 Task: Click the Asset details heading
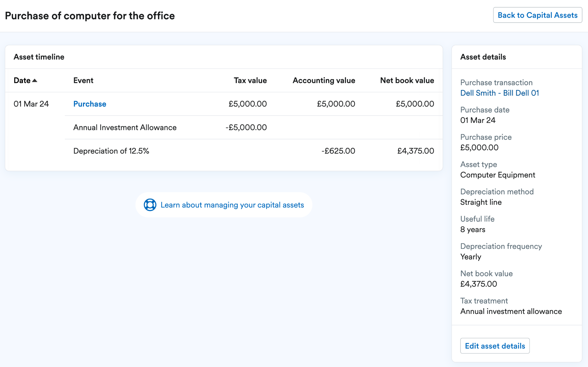(483, 57)
